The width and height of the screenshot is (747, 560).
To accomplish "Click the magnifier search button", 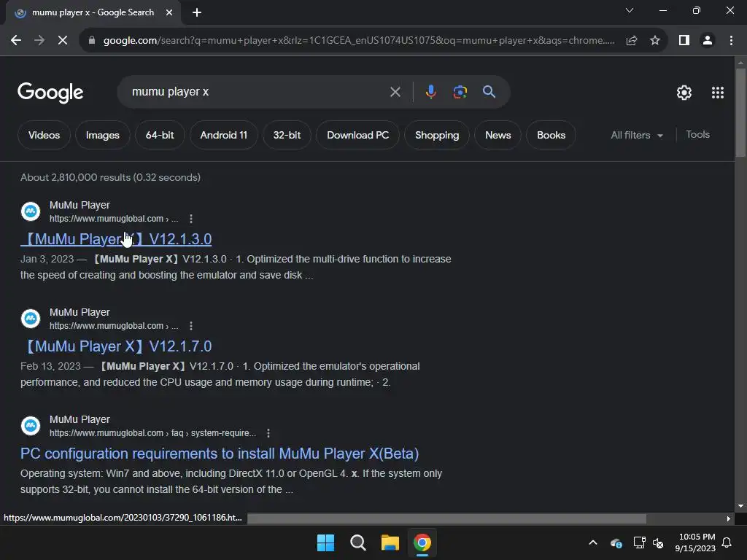I will pyautogui.click(x=489, y=92).
